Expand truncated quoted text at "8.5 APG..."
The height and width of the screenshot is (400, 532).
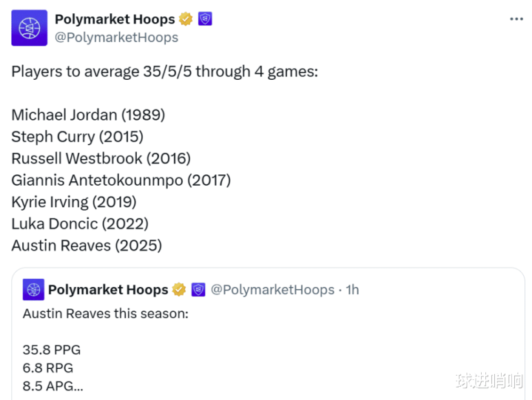(x=53, y=384)
